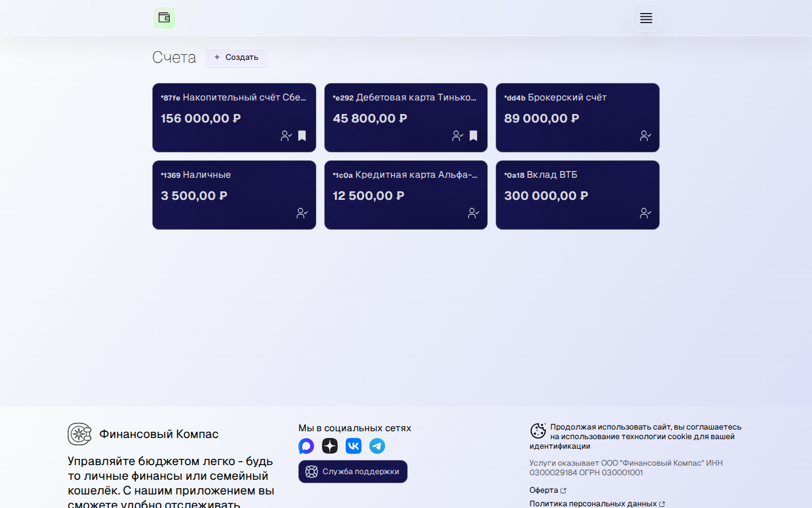Image resolution: width=812 pixels, height=508 pixels.
Task: Click the 300 000,00 ₽ balance
Action: click(546, 196)
